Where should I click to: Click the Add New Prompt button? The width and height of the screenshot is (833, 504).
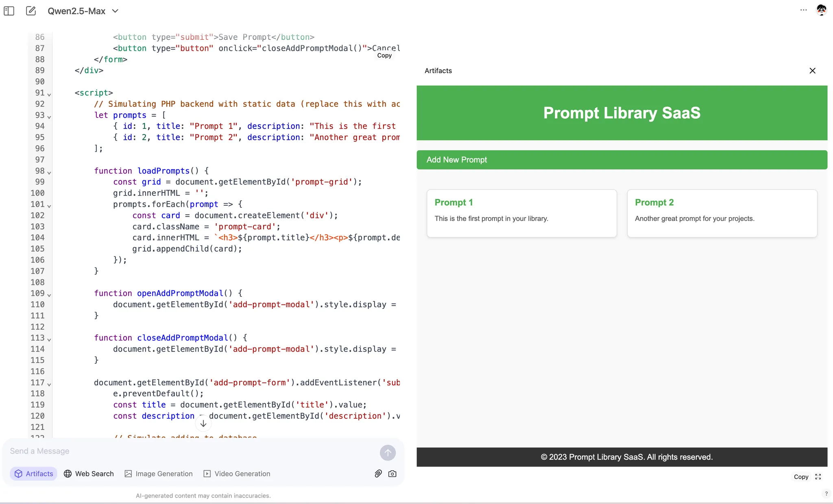(x=621, y=160)
